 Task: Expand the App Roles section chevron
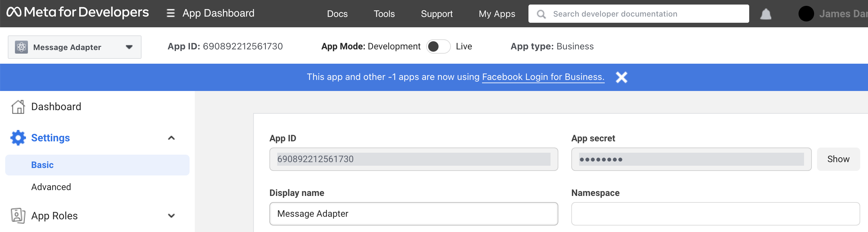click(x=171, y=216)
